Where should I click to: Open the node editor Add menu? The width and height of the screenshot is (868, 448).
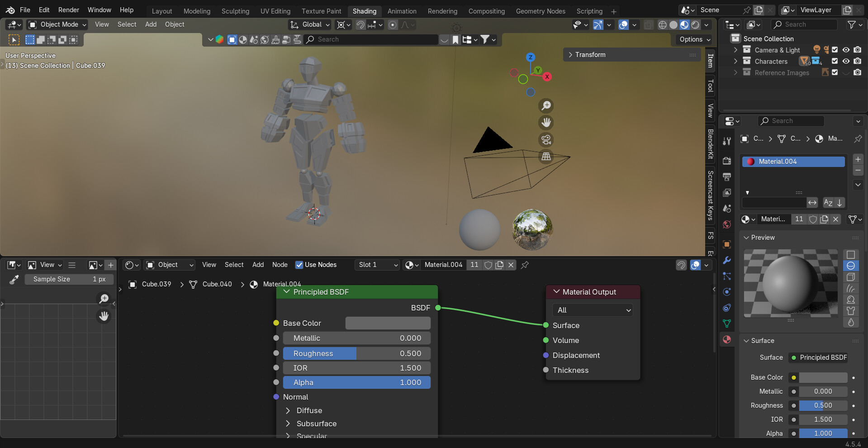click(x=258, y=265)
